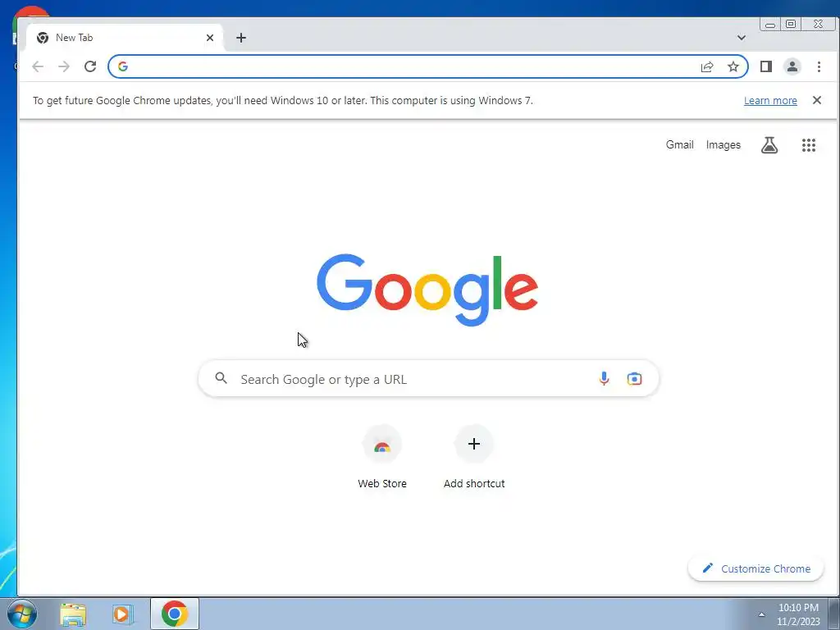Click the Show desktop strip on taskbar
Viewport: 840px width, 630px height.
coord(834,614)
